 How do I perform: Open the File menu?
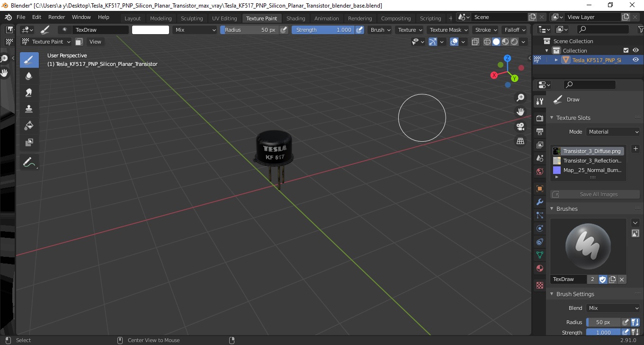point(21,17)
